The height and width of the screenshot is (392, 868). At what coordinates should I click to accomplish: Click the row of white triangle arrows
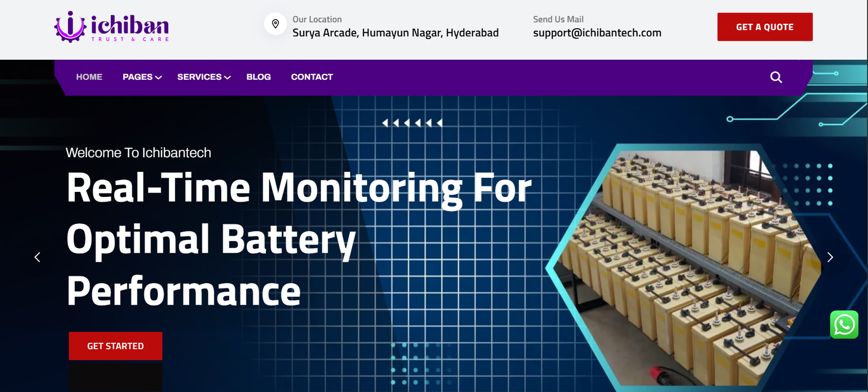(x=412, y=123)
